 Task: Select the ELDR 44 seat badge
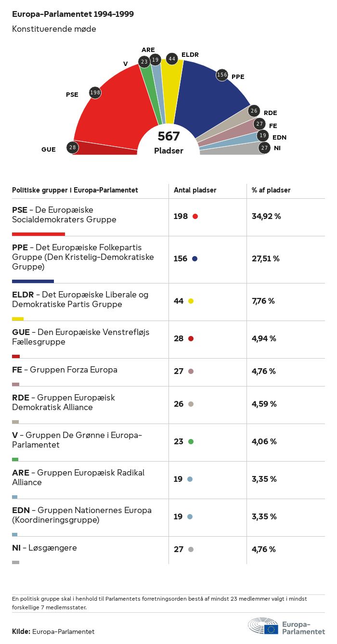tap(172, 59)
